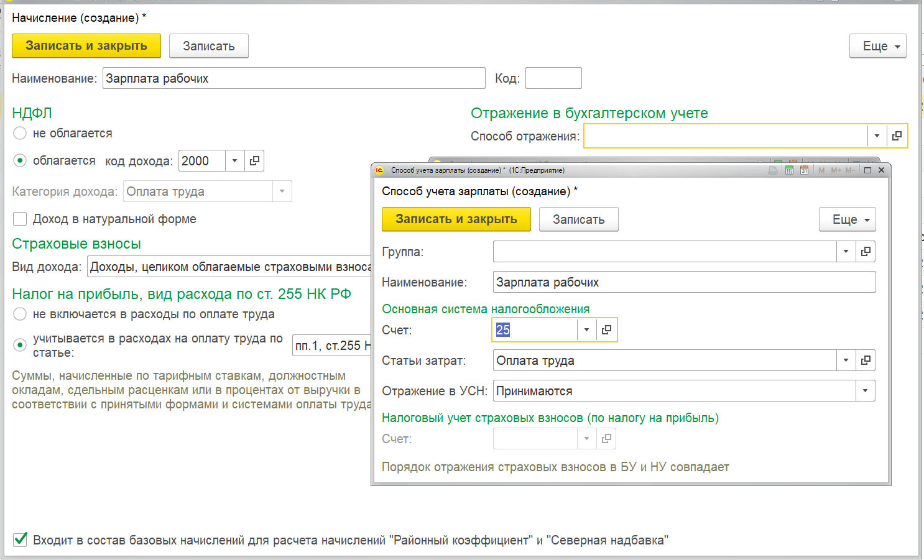Click Записать in Способ учета зарплаты dialog
The image size is (924, 560).
(x=579, y=219)
